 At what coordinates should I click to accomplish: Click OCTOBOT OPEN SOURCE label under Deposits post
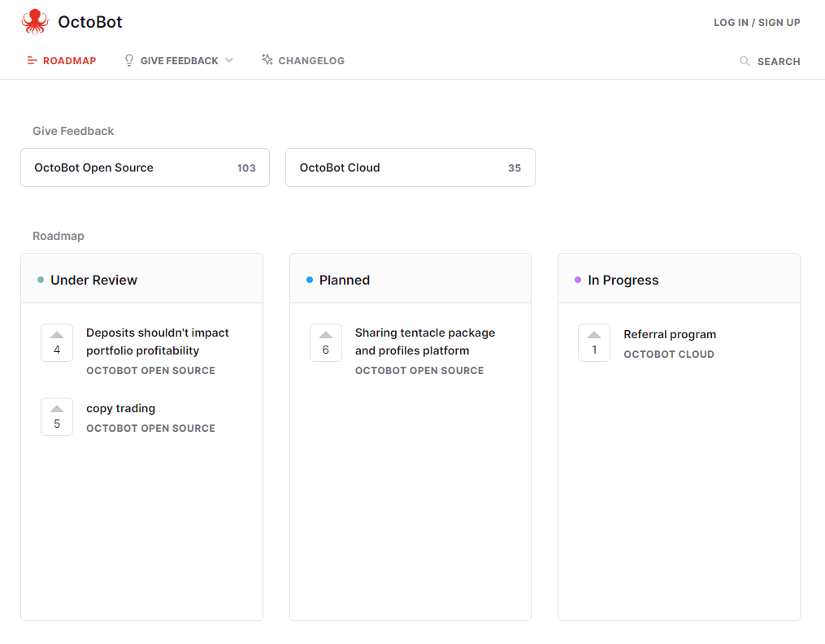(150, 371)
